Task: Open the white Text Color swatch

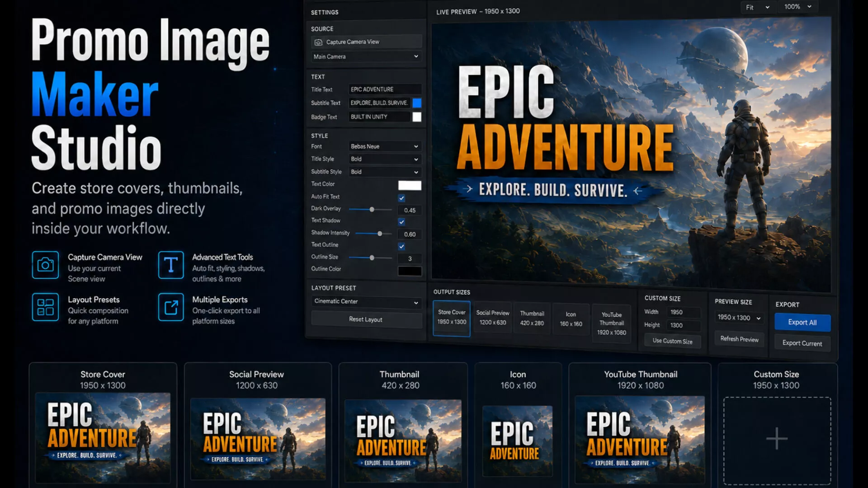Action: 410,185
